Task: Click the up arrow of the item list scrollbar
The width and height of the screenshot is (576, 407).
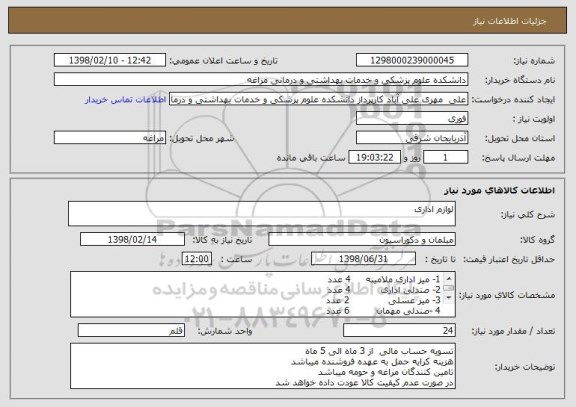Action: (449, 278)
